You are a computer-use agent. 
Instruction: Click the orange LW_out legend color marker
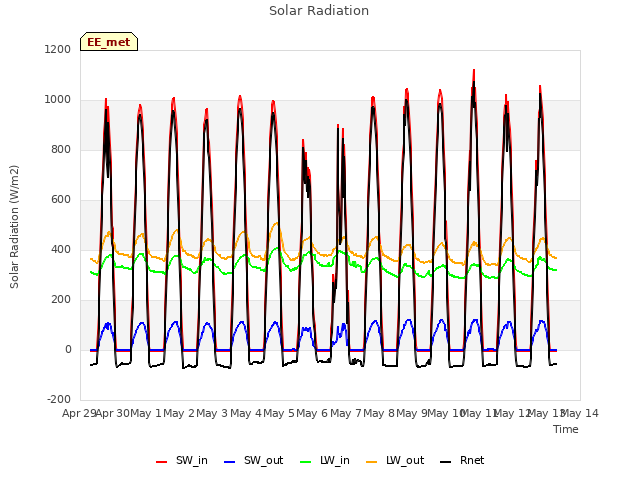(x=371, y=462)
